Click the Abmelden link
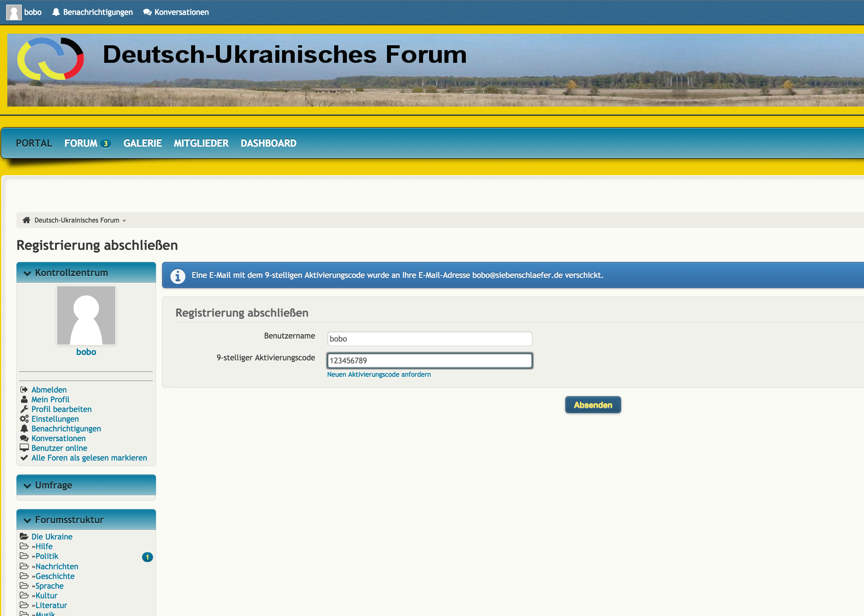This screenshot has width=864, height=616. click(49, 390)
